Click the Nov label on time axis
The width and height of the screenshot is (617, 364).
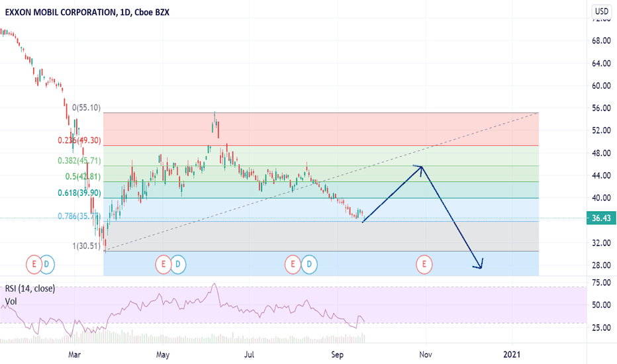426,355
